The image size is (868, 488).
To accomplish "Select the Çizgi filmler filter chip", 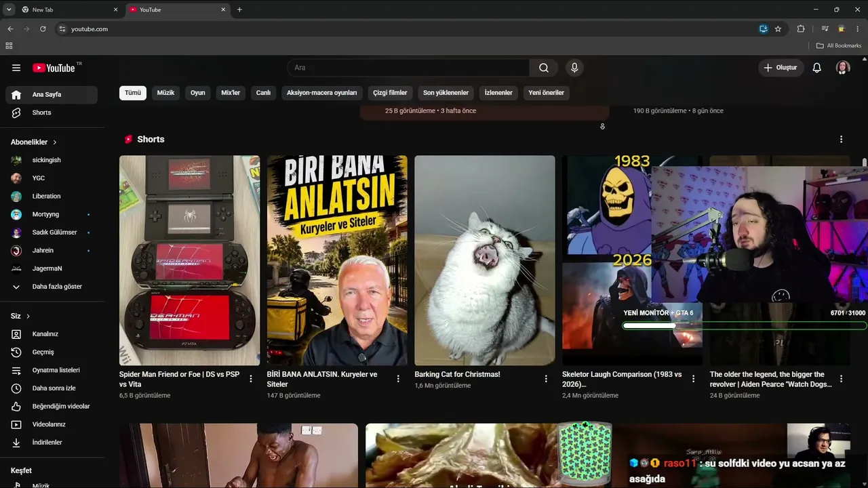I will click(x=390, y=93).
